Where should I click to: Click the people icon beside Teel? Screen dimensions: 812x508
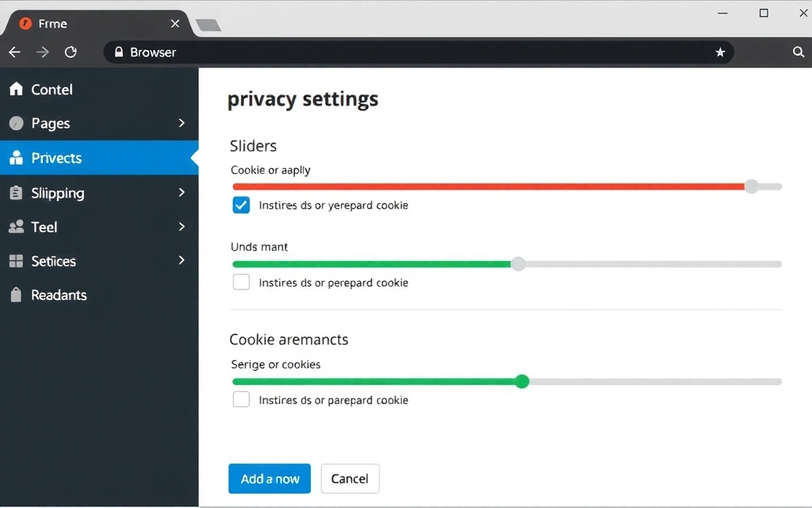click(x=16, y=227)
